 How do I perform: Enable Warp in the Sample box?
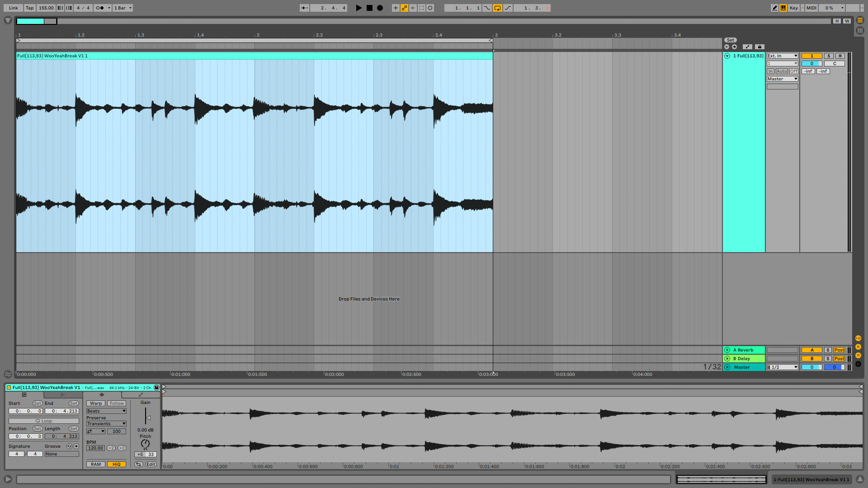pos(95,404)
